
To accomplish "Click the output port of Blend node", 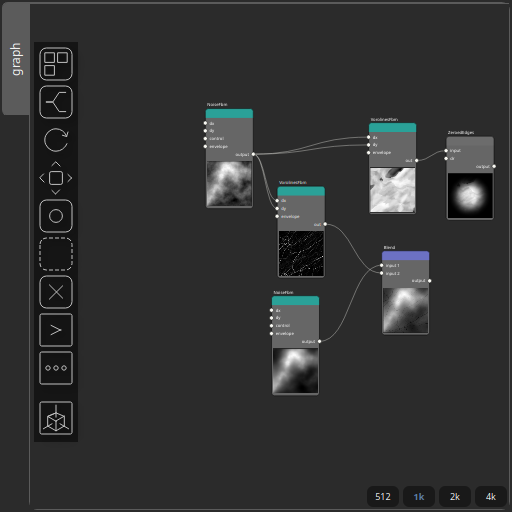I will 429,281.
